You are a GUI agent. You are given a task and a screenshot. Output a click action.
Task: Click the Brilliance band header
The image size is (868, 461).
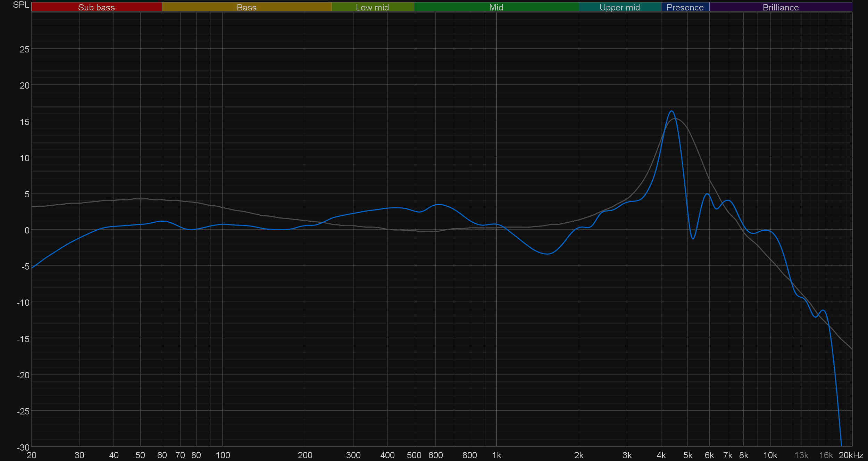[x=781, y=7]
